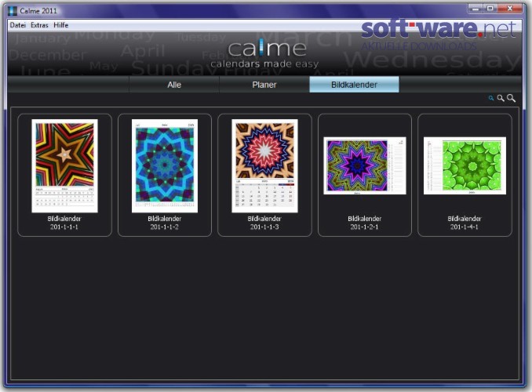Switch to the Bildkalender tab

(354, 85)
